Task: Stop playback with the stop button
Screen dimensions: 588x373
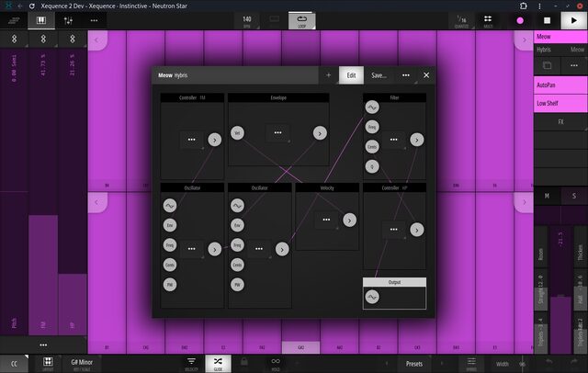Action: 547,20
